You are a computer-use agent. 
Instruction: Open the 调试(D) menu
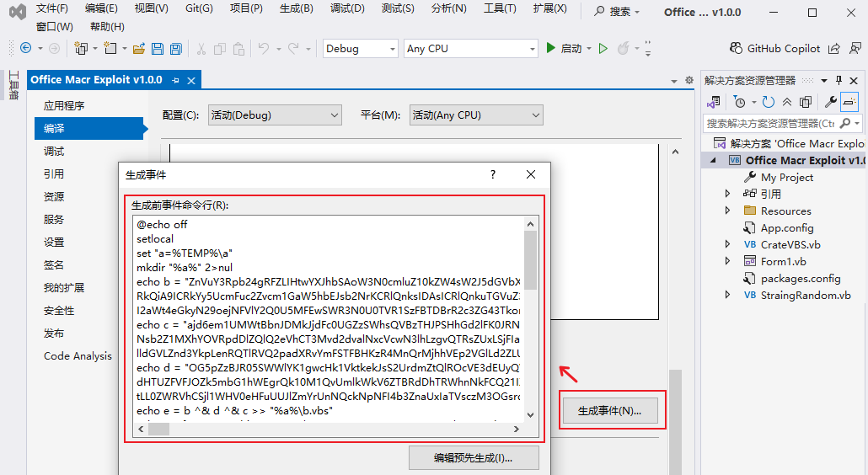pyautogui.click(x=348, y=8)
